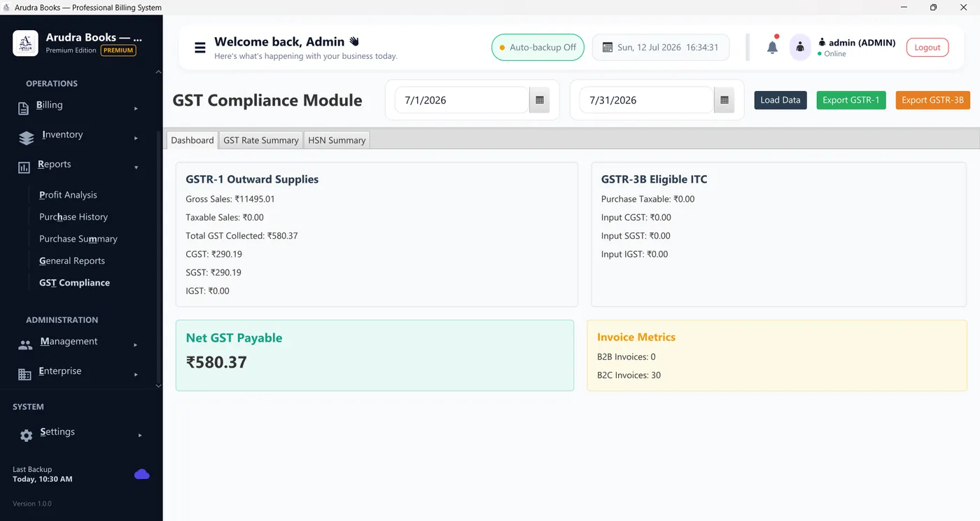Click the Arudra Books logo
980x521 pixels.
26,43
